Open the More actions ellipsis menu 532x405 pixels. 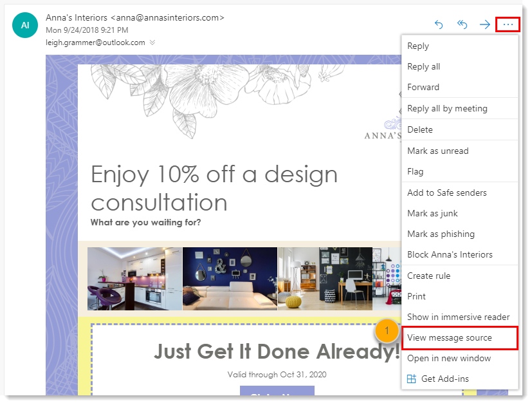pos(508,24)
